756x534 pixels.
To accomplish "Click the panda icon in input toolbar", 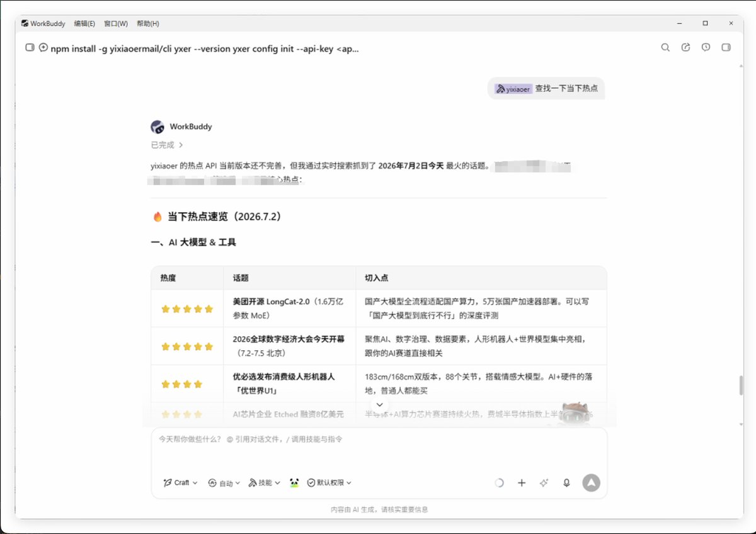I will (294, 483).
